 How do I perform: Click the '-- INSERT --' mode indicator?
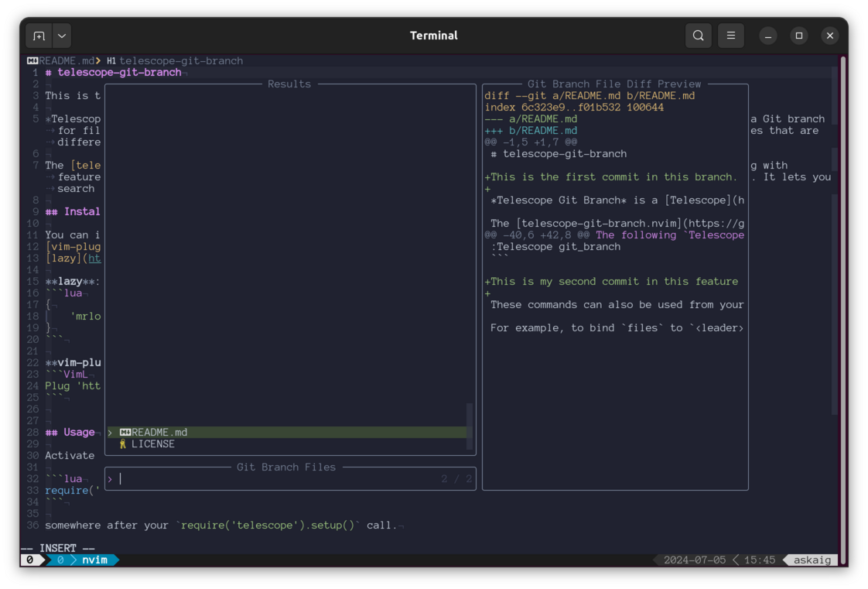[x=58, y=548]
